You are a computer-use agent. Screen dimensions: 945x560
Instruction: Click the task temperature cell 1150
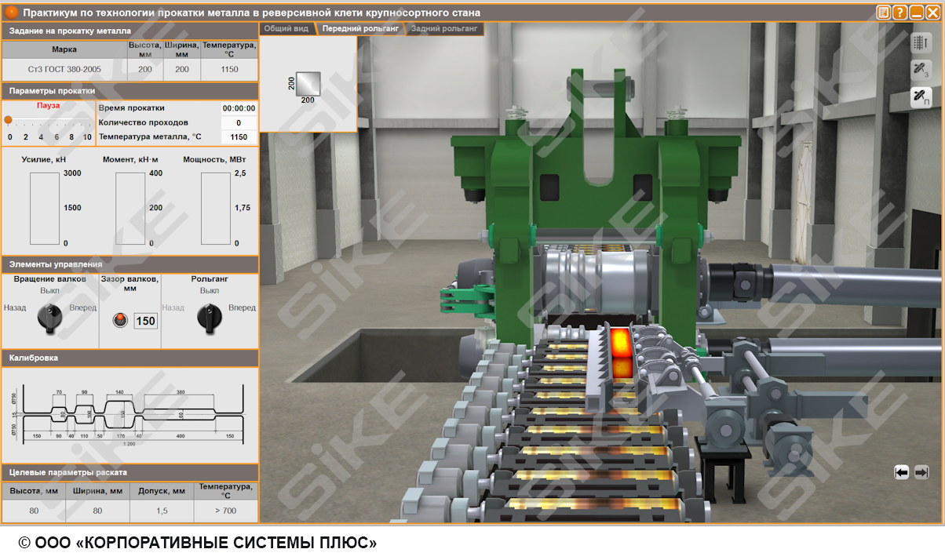coord(229,69)
